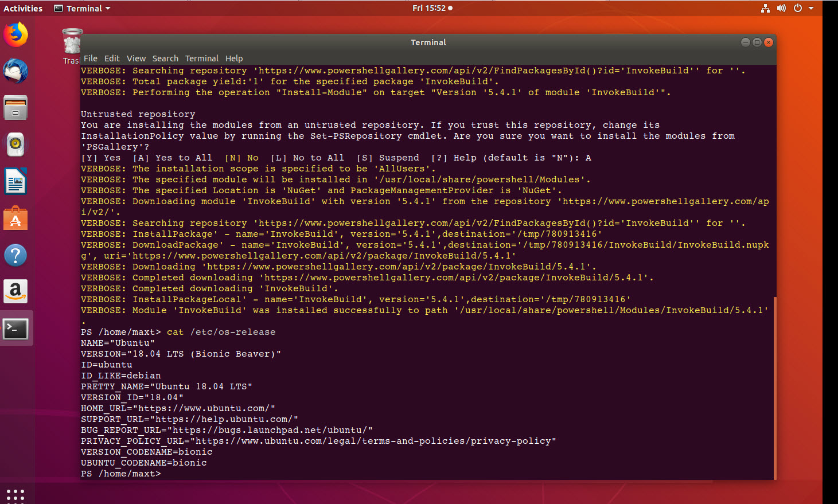The image size is (838, 504).
Task: Open the Search menu in Terminal
Action: (x=165, y=58)
